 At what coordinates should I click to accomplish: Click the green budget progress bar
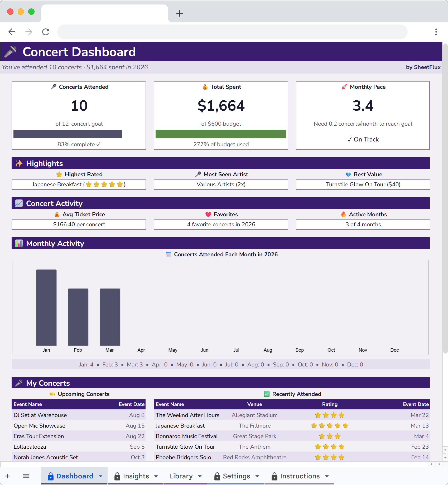point(221,134)
